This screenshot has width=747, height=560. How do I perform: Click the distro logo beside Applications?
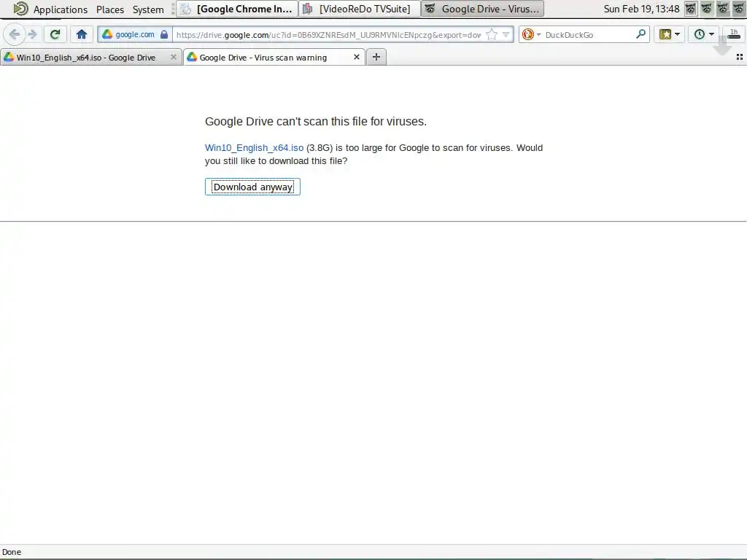coord(20,9)
